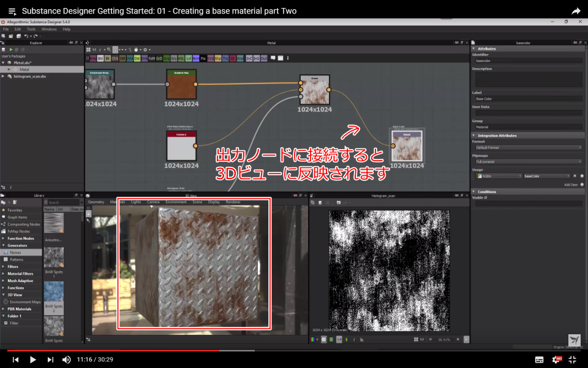Add an Output node (Out)
This screenshot has width=588, height=368.
click(264, 58)
